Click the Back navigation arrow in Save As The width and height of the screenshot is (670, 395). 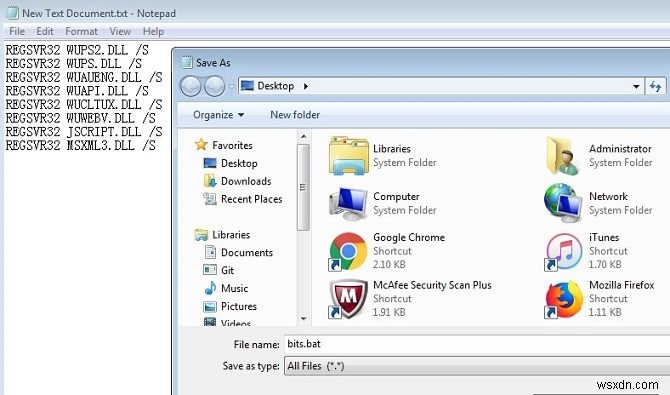click(x=191, y=86)
